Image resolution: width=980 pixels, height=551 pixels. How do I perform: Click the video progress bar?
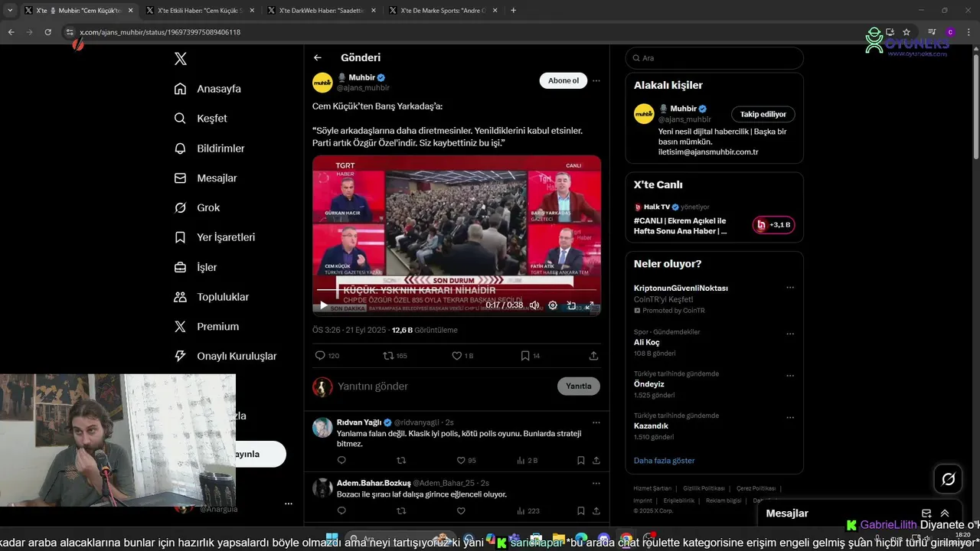[x=456, y=290]
